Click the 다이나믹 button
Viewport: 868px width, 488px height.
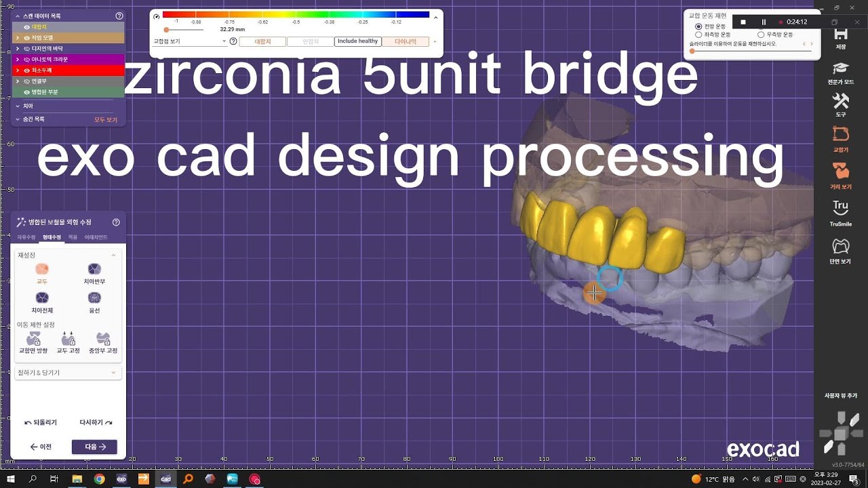[406, 41]
